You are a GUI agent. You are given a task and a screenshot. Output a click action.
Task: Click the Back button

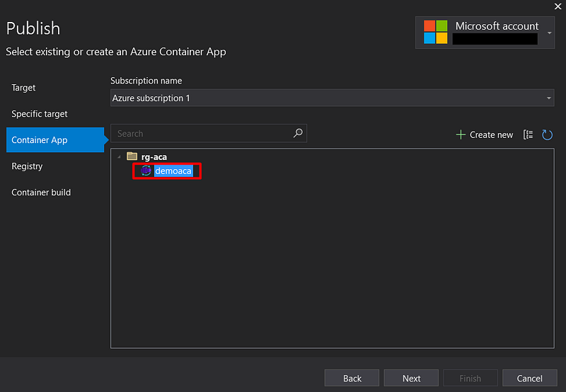(x=352, y=378)
